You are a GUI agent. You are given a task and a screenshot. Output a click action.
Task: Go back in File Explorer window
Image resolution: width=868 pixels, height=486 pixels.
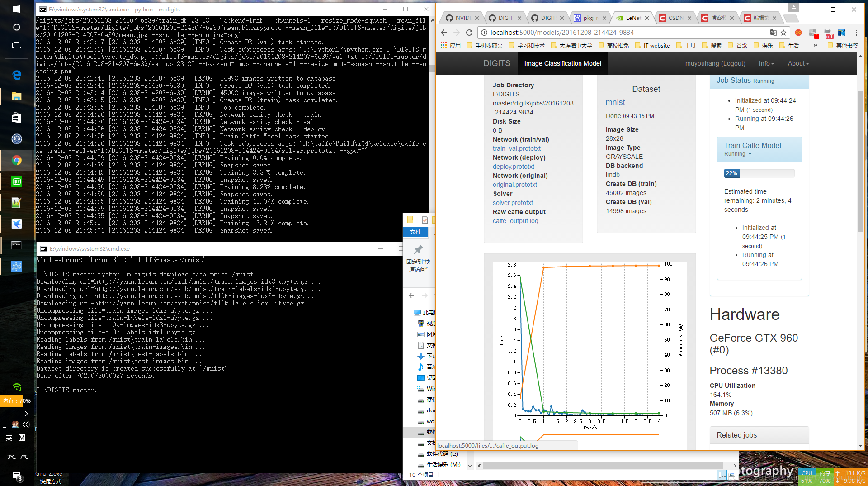pos(411,295)
